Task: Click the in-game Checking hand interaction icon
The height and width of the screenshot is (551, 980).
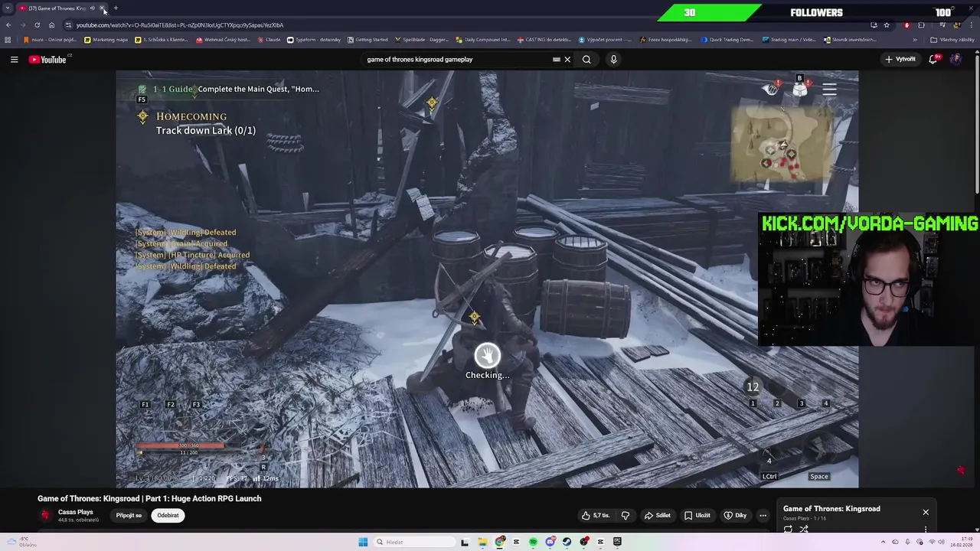Action: (487, 355)
